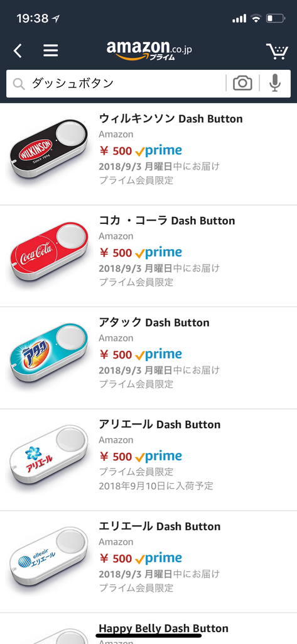Tap the Amazon.co.jp logo

149,50
